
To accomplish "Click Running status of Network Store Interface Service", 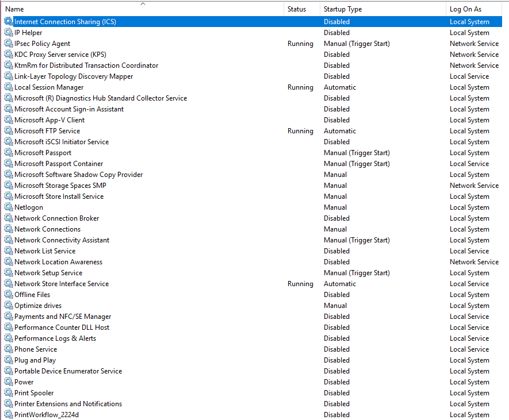I will [x=300, y=284].
